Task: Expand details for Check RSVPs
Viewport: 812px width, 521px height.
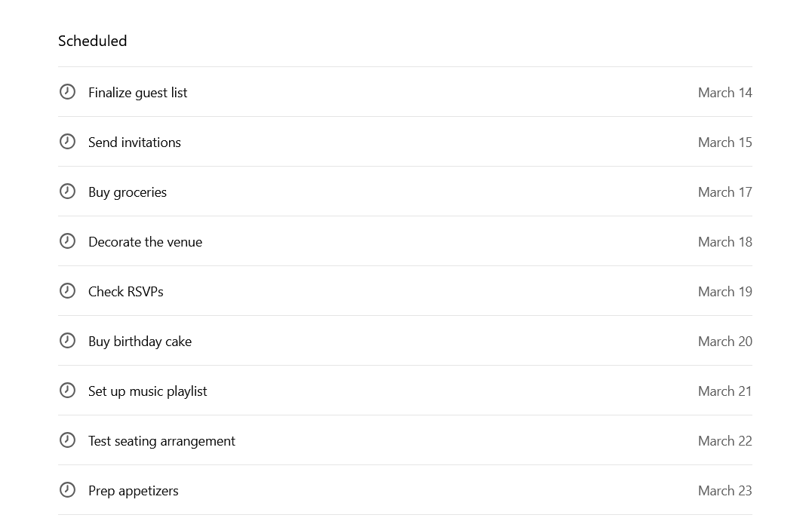Action: (x=125, y=291)
